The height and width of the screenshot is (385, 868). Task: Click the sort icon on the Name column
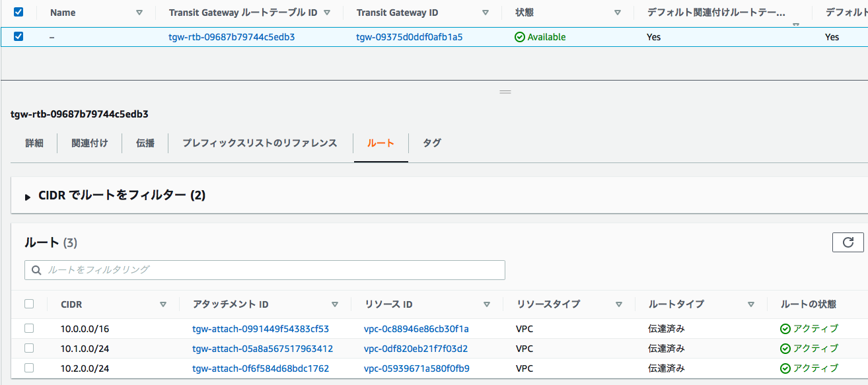139,12
